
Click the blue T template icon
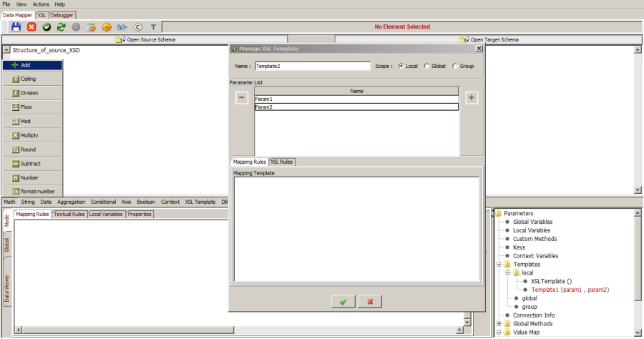pyautogui.click(x=152, y=26)
